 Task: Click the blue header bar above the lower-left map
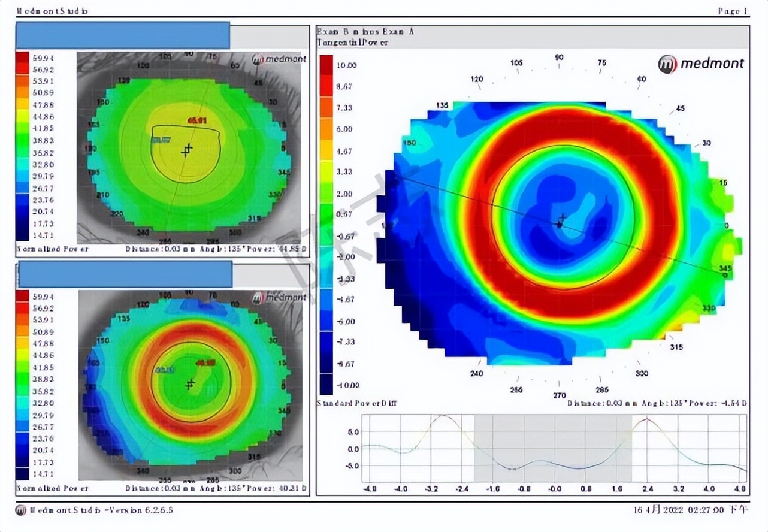point(125,274)
